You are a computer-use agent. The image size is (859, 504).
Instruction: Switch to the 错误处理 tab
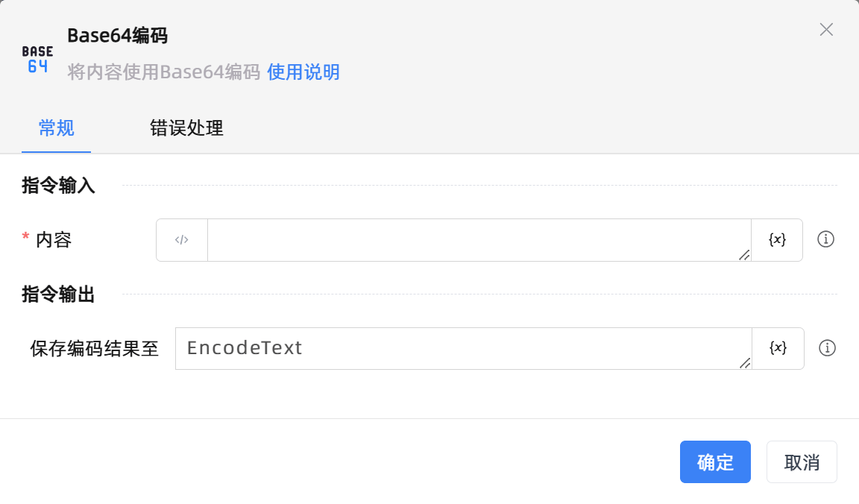[x=186, y=128]
